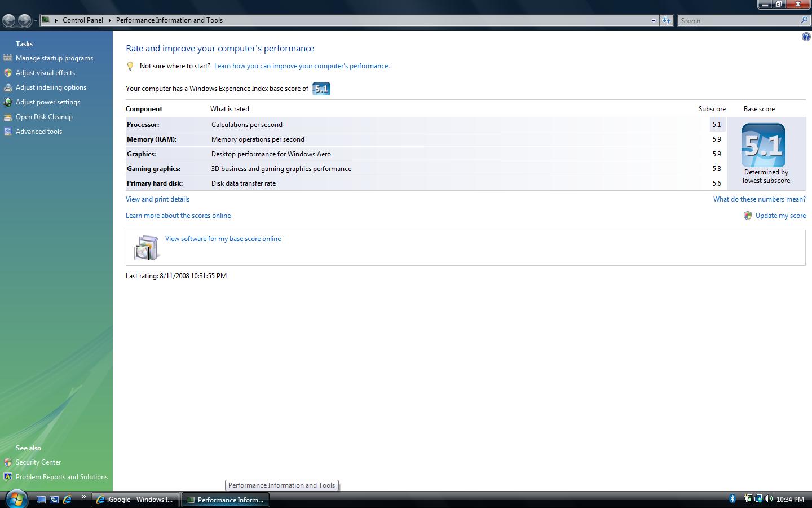Expand the Quick Launch overflow chevron
The width and height of the screenshot is (812, 508).
(x=84, y=497)
